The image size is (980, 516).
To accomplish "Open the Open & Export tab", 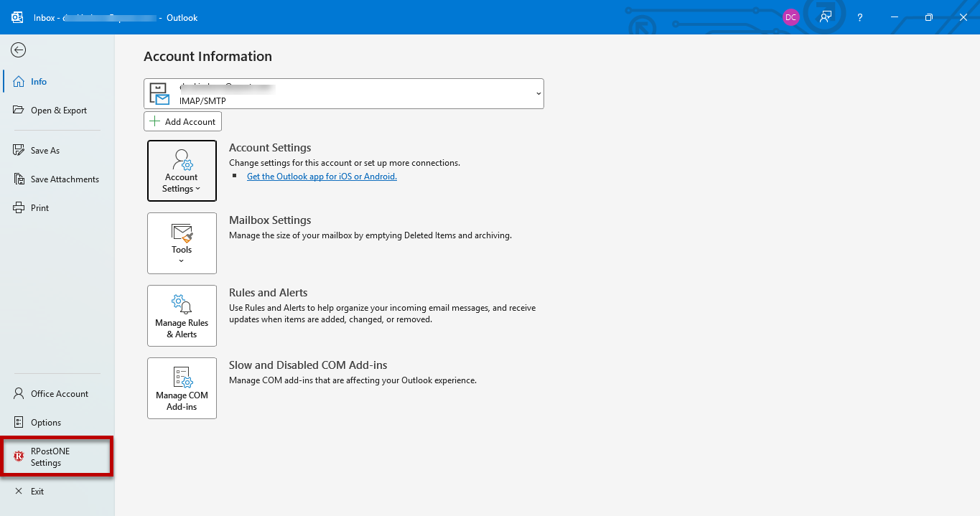I will point(57,111).
